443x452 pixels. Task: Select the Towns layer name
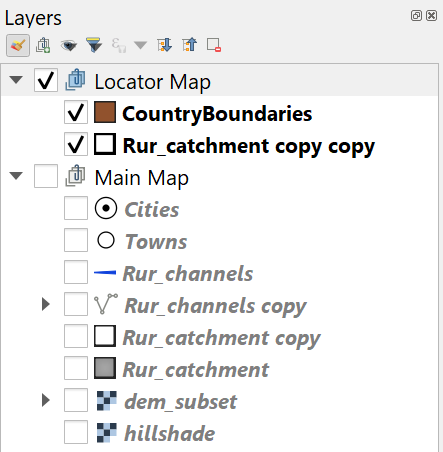[x=156, y=241]
